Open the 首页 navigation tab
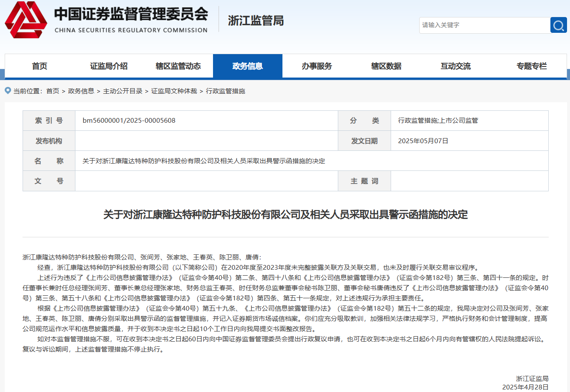The height and width of the screenshot is (392, 570). pyautogui.click(x=40, y=66)
